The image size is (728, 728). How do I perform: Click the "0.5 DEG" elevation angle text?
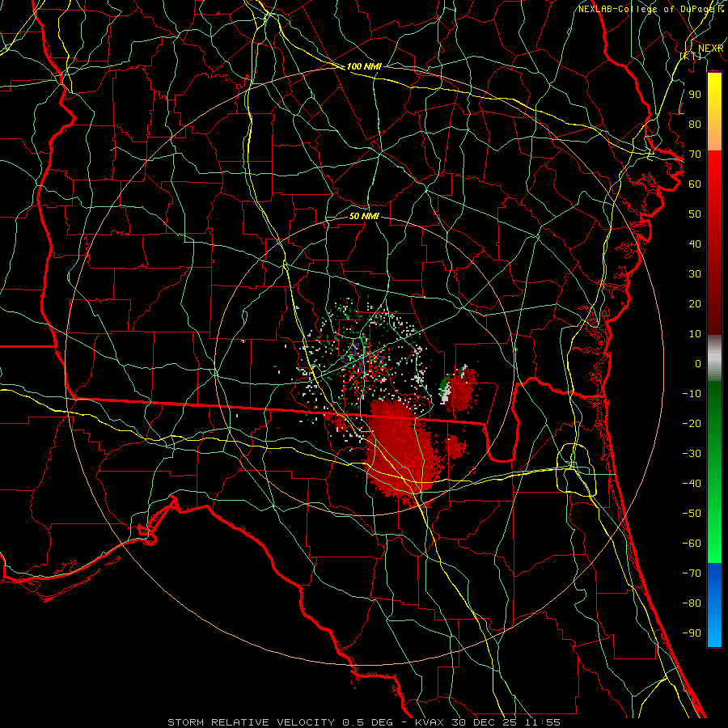click(x=368, y=722)
